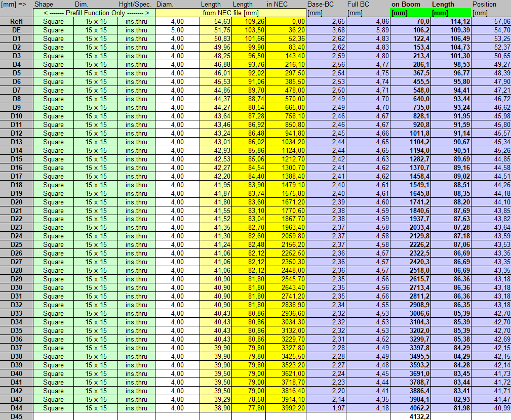
Task: Select the D22 row label
Action: 16,219
